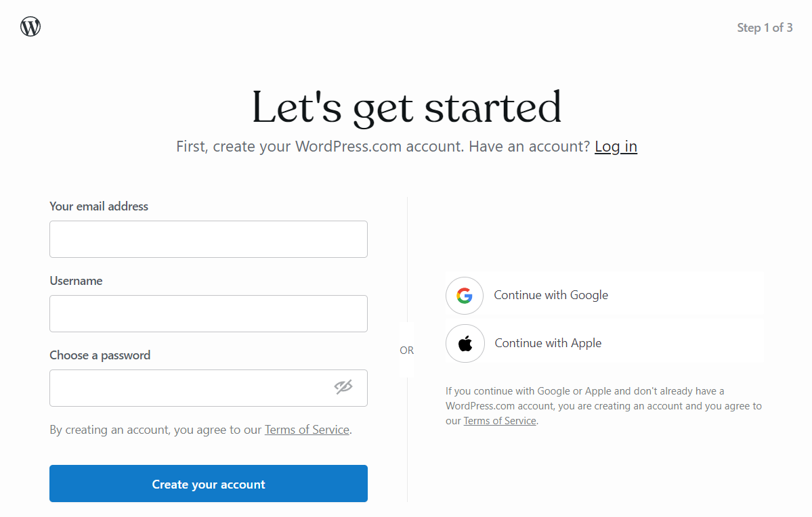Click the Your email address label
The height and width of the screenshot is (517, 812).
click(98, 206)
